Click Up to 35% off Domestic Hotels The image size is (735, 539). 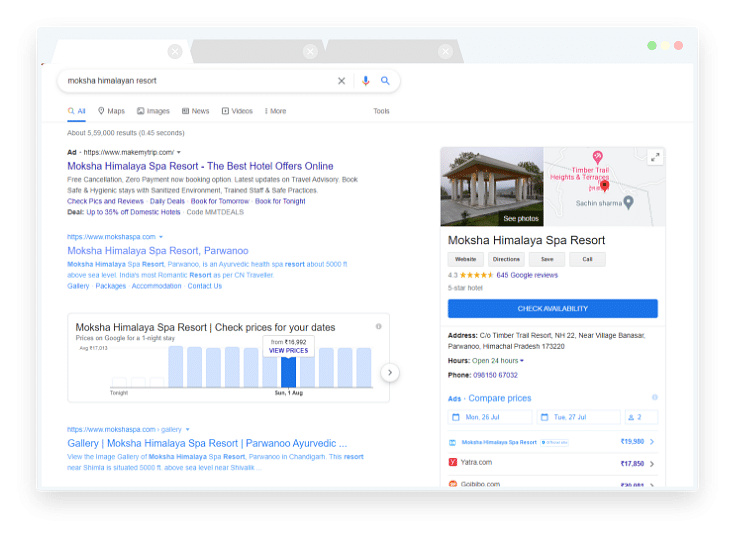(x=133, y=212)
